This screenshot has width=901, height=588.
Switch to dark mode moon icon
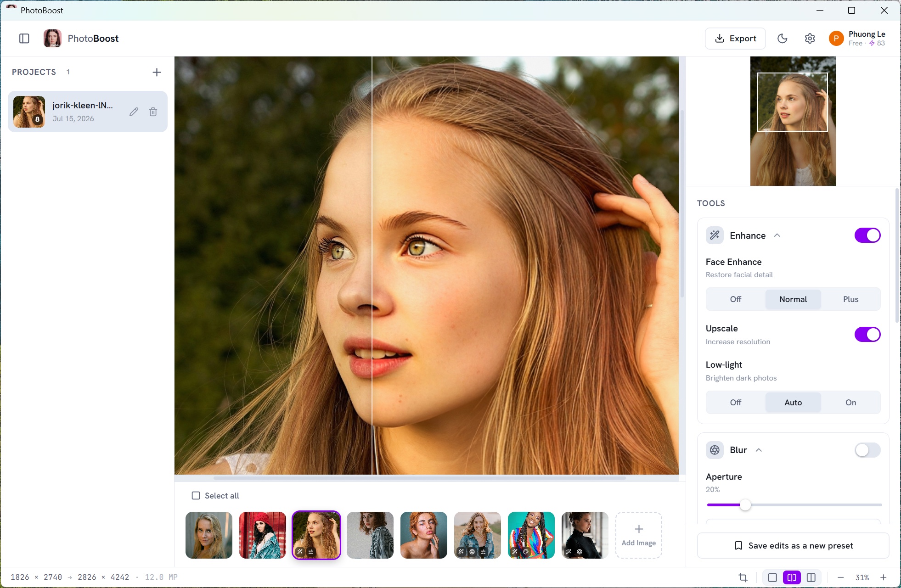783,39
